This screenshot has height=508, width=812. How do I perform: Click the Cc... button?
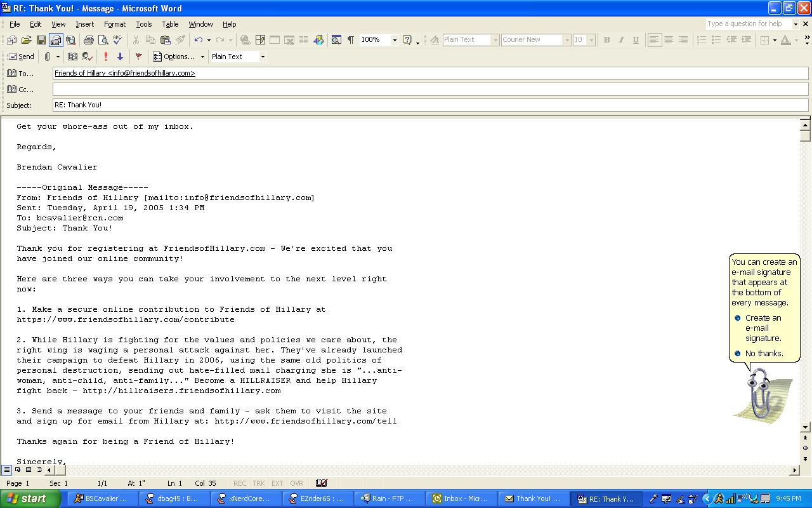pos(20,90)
